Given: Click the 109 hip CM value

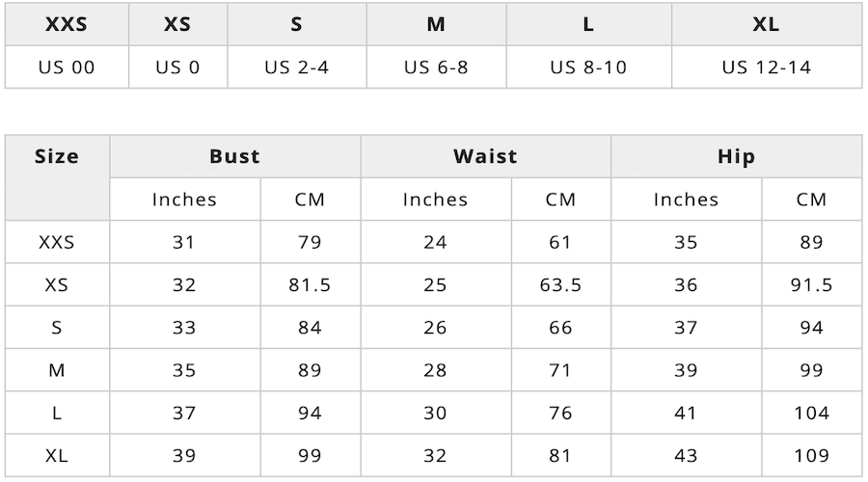Looking at the screenshot, I should [811, 455].
